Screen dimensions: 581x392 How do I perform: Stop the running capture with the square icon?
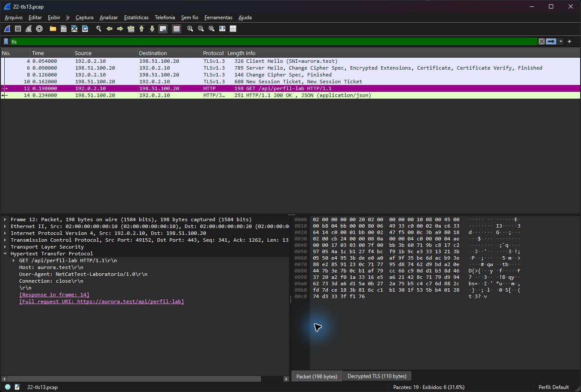[x=18, y=29]
